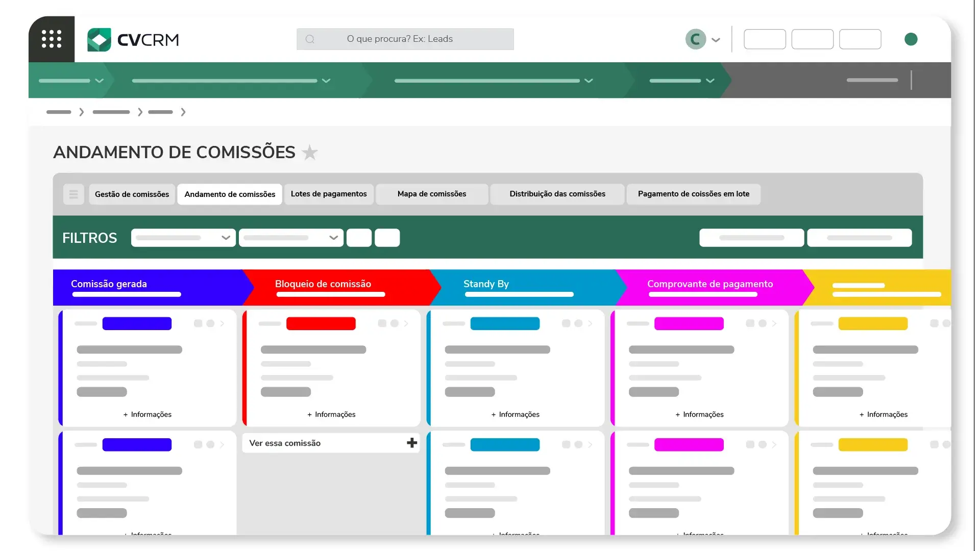
Task: Open the apps grid menu icon
Action: coord(52,39)
